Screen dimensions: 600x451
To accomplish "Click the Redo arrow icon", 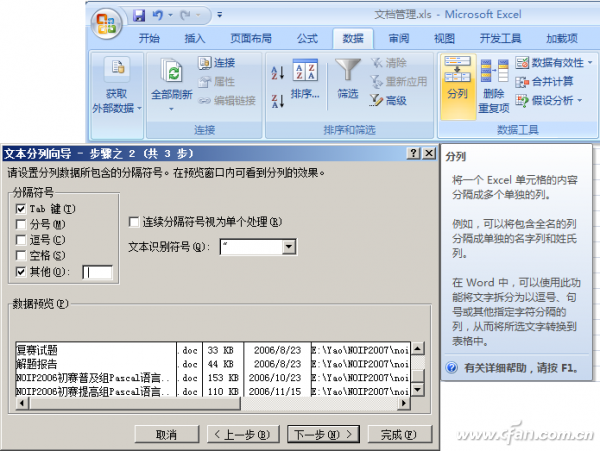I will (x=186, y=15).
